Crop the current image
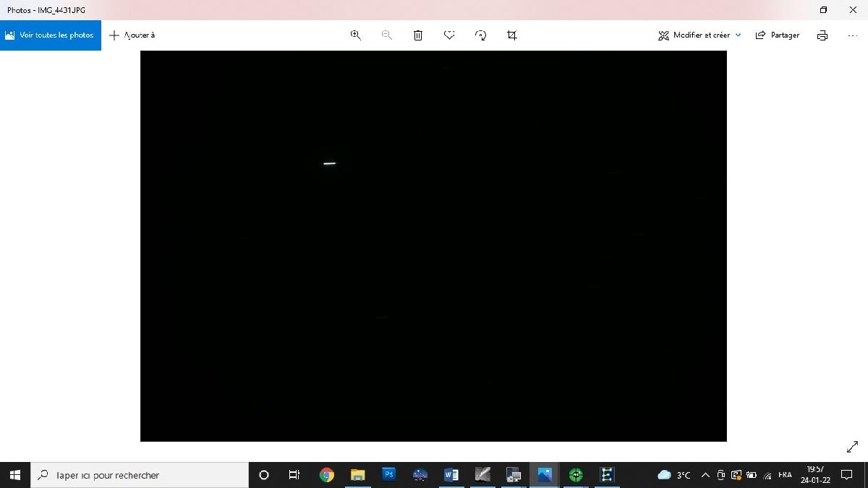This screenshot has width=868, height=488. click(511, 35)
